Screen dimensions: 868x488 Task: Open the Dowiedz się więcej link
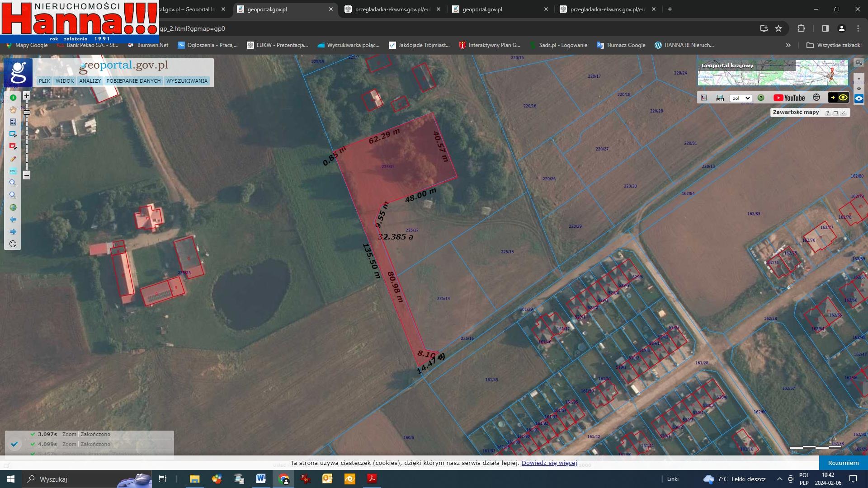(549, 463)
